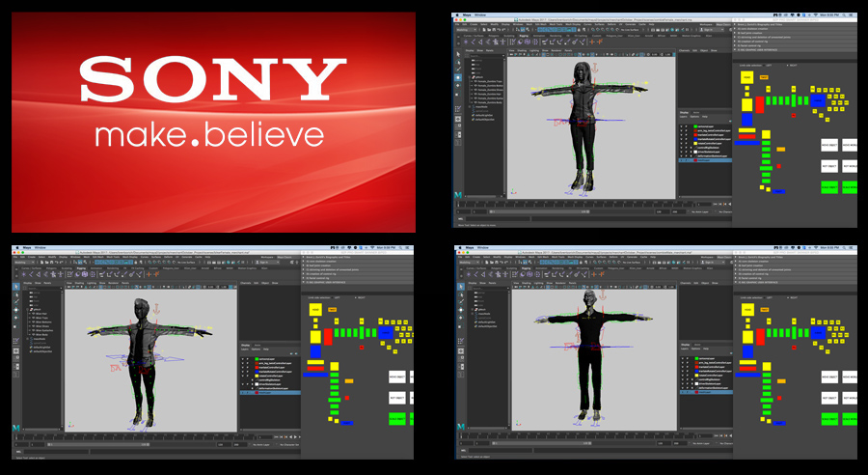The image size is (868, 475).
Task: Expand Biker Hair node in bikerFemale Outliner
Action: point(29,314)
